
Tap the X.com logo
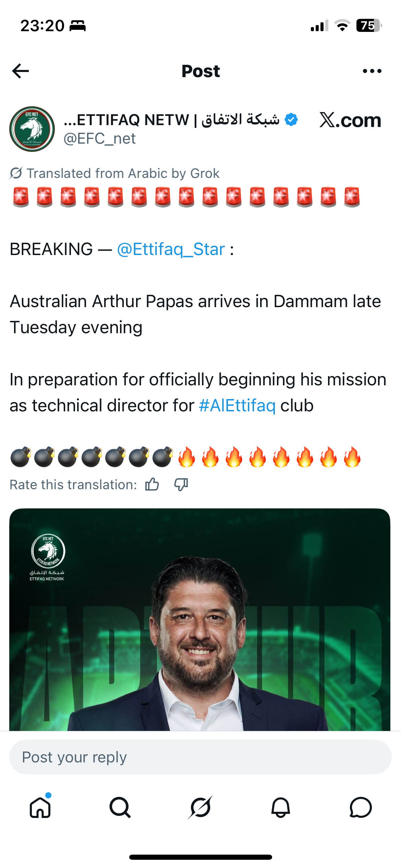(x=350, y=120)
